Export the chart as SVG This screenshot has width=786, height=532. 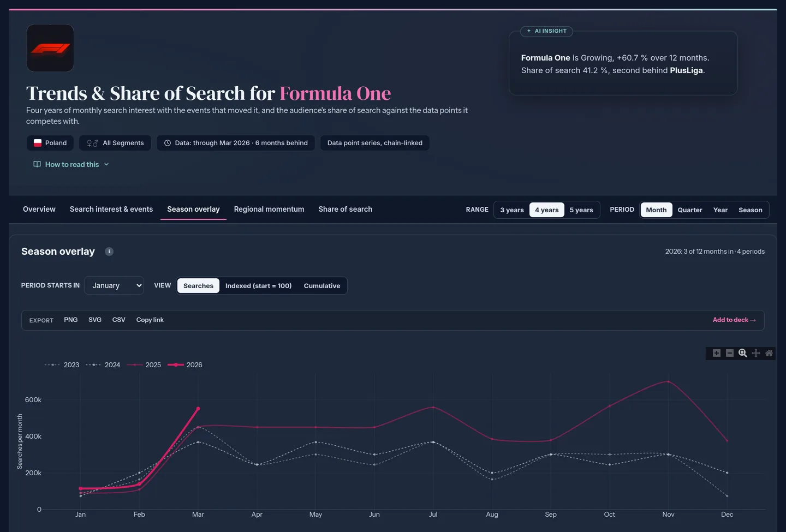coord(95,320)
